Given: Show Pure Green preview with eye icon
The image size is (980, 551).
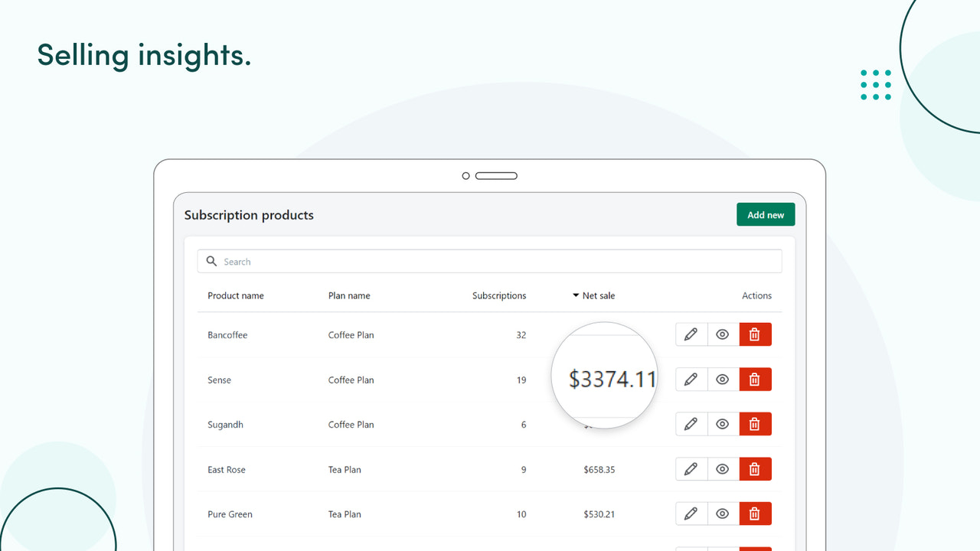Looking at the screenshot, I should click(722, 514).
